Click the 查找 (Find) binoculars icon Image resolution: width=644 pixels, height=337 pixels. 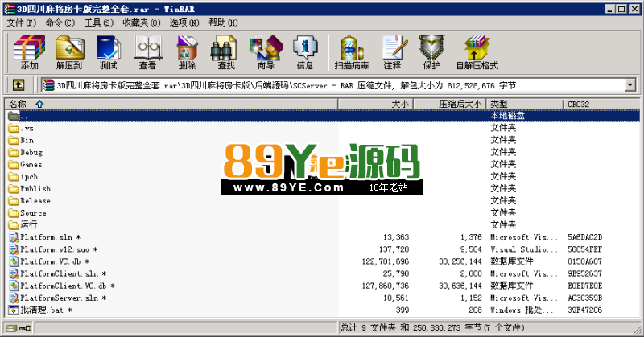pos(224,47)
